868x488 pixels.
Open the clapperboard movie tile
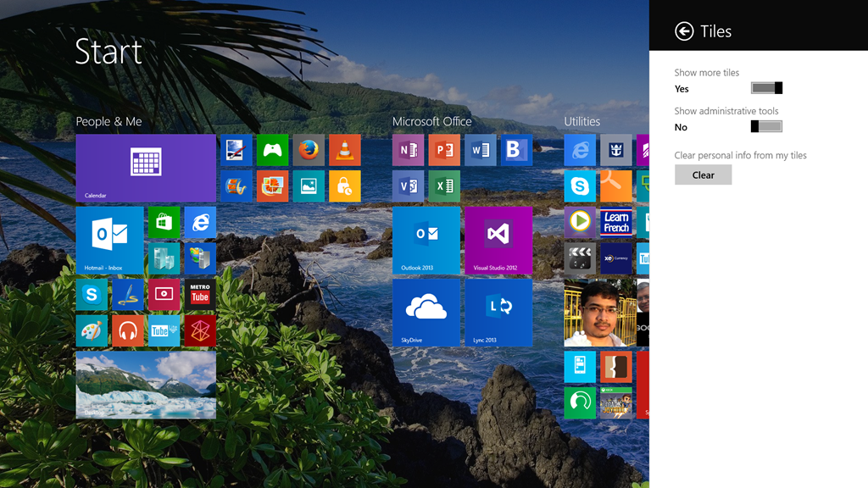tap(580, 258)
